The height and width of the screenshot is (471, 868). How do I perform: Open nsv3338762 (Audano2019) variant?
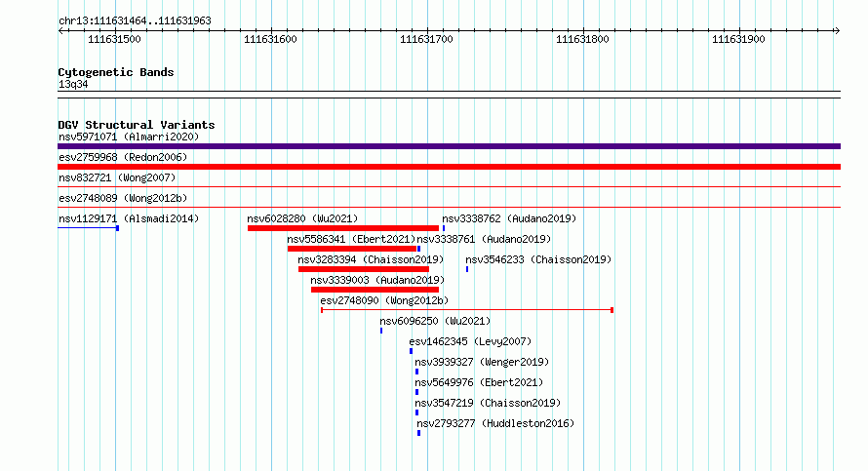[x=509, y=218]
